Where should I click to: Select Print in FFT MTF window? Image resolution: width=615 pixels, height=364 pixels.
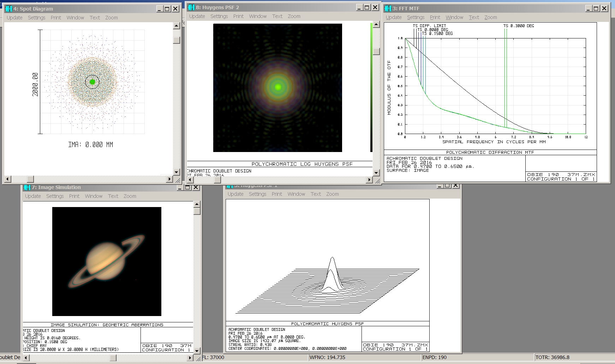pos(435,17)
